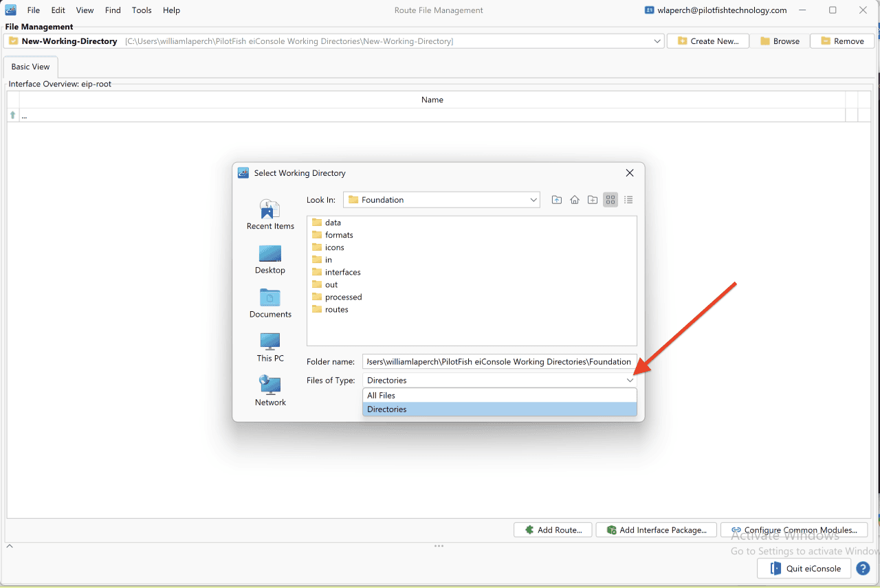Collapse the Files of Type dropdown
The height and width of the screenshot is (588, 880).
[630, 381]
